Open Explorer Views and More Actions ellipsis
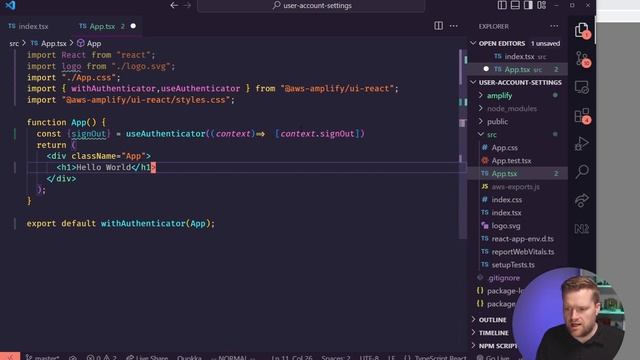Viewport: 640px width, 360px height. 554,26
